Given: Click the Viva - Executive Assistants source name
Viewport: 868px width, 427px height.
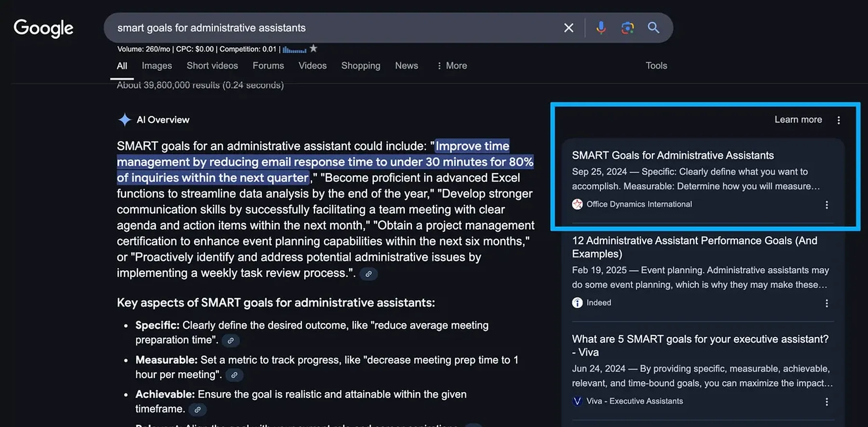Looking at the screenshot, I should (x=635, y=401).
